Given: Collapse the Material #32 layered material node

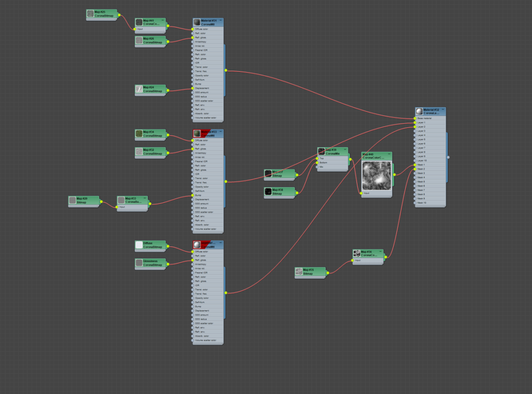Looking at the screenshot, I should pos(443,109).
